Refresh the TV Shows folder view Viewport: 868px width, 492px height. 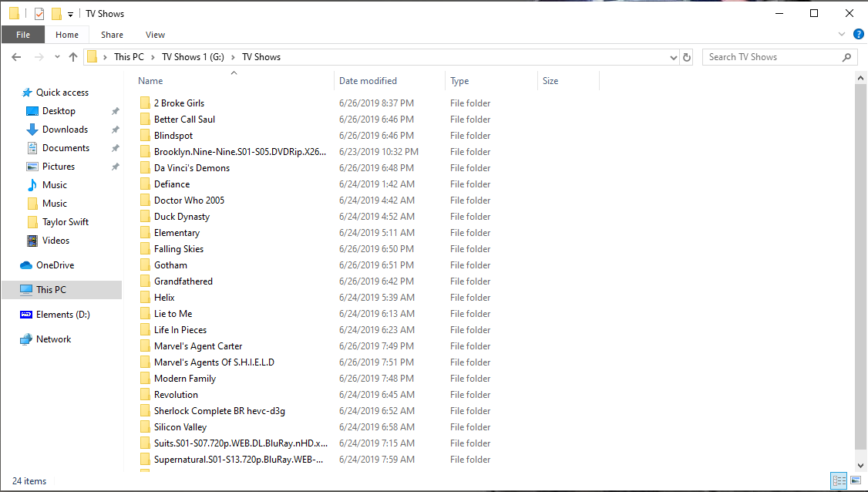tap(687, 57)
